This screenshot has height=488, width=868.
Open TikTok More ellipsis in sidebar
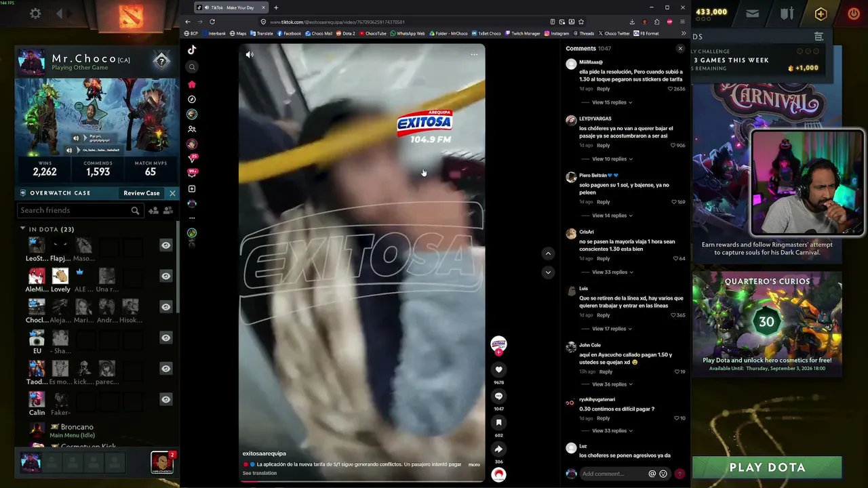click(192, 218)
